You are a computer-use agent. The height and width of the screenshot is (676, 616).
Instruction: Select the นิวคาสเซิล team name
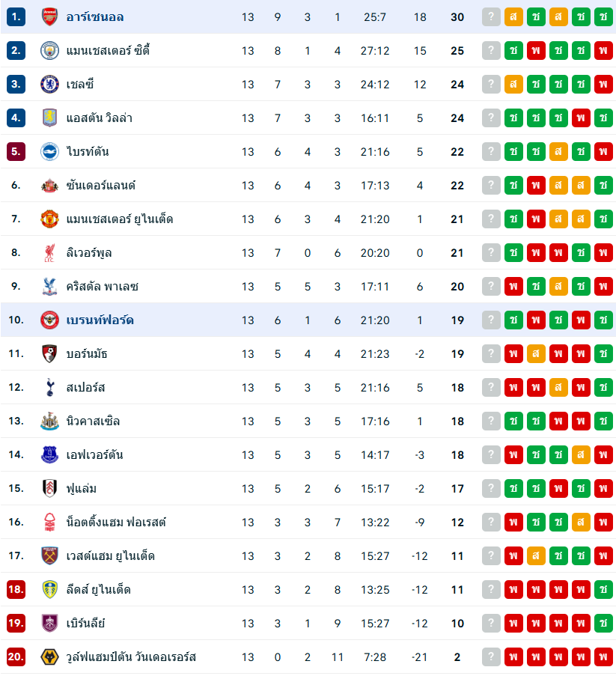93,421
